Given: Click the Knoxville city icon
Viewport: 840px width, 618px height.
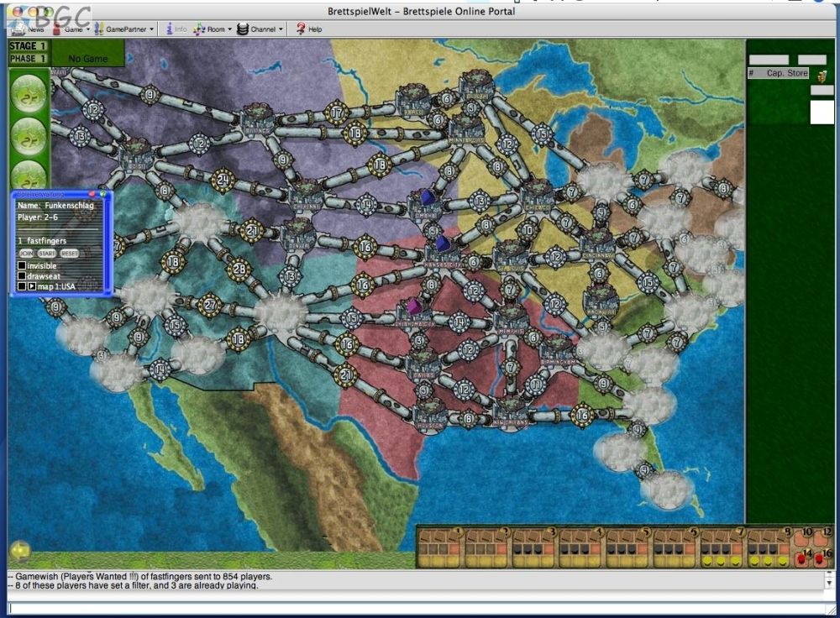Looking at the screenshot, I should (x=601, y=301).
